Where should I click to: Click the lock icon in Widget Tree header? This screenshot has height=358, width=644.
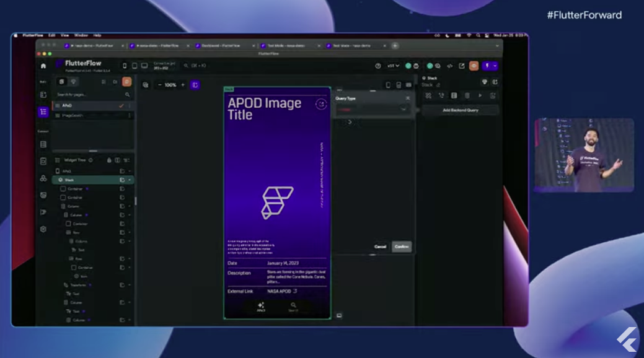point(109,160)
